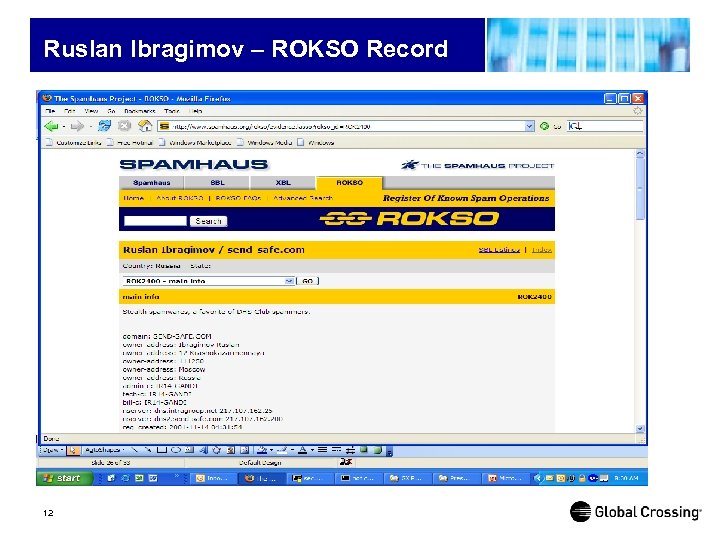The height and width of the screenshot is (540, 720).
Task: Click the page scrollbar up arrow
Action: point(640,154)
